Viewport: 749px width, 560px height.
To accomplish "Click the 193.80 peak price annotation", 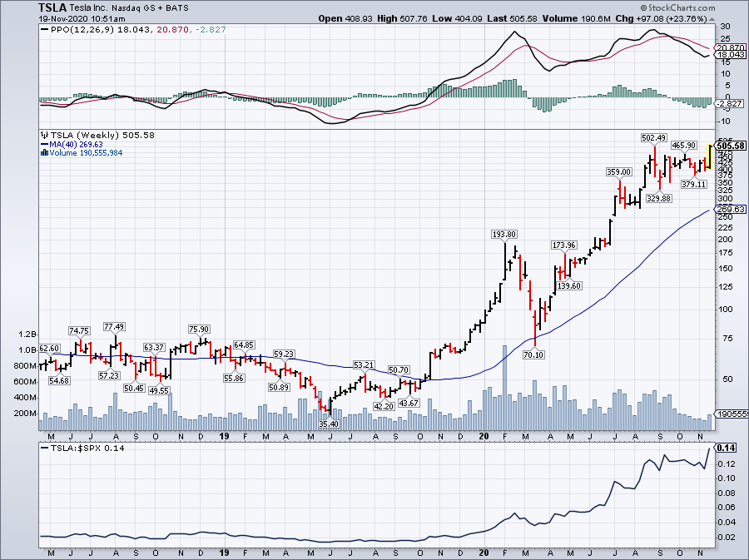I will [x=504, y=235].
